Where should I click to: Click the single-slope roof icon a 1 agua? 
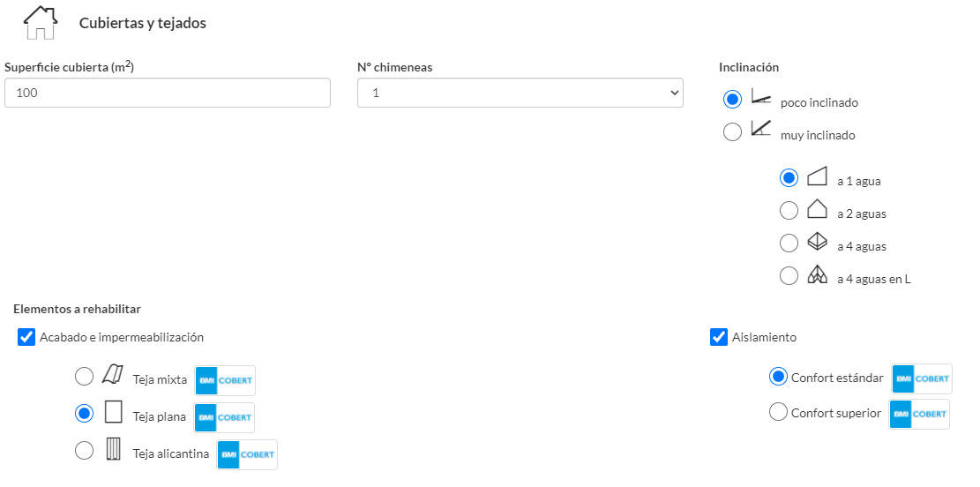817,176
